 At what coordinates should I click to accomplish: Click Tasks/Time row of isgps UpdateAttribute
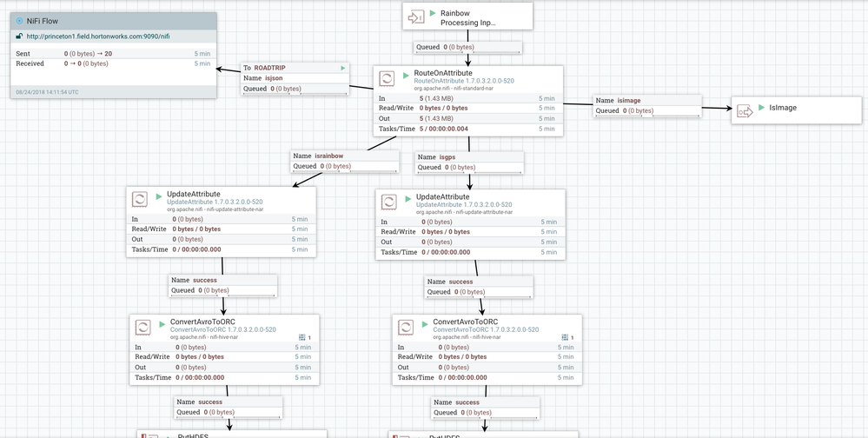pos(471,253)
